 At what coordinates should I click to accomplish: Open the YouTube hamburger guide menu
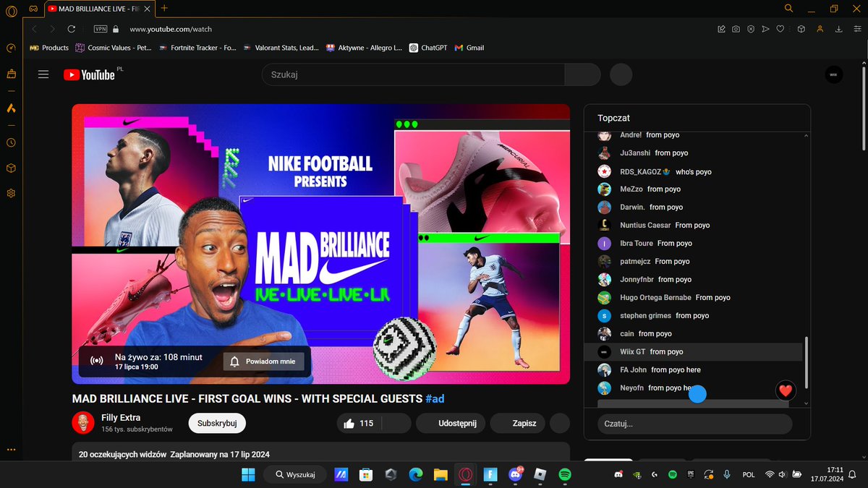pos(43,74)
